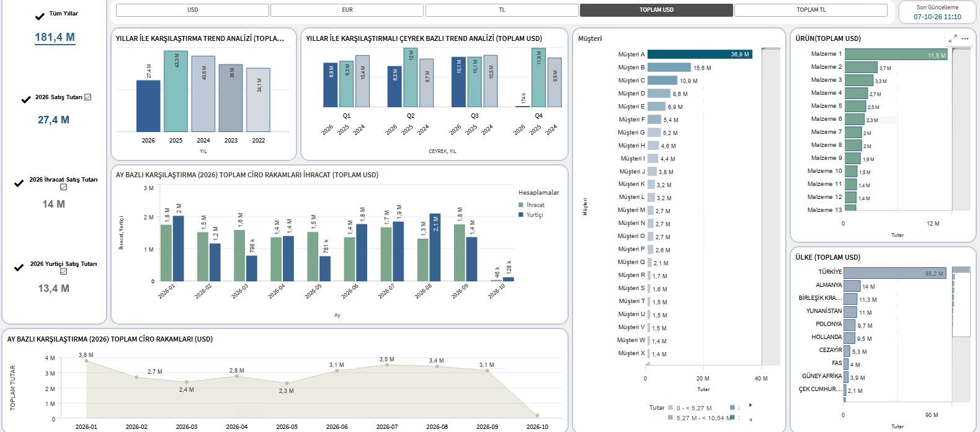Click the Q4 label in quarterly trend chart
980x432 pixels.
(x=538, y=116)
